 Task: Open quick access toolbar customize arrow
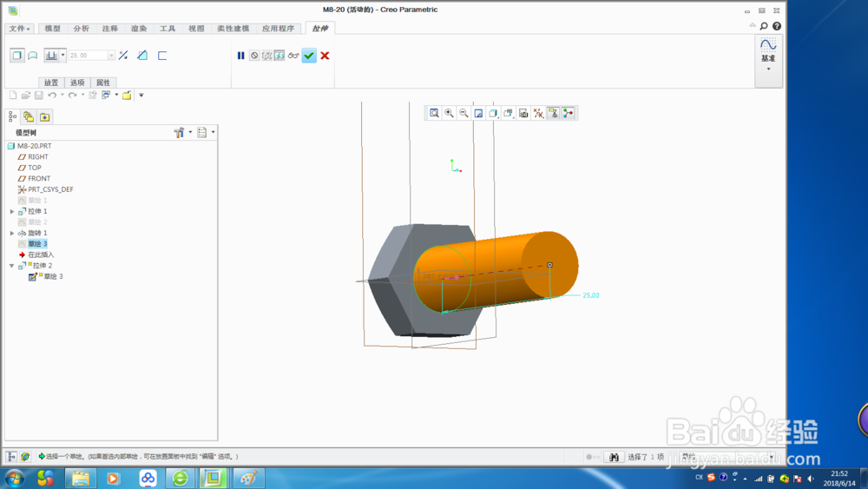click(x=141, y=96)
